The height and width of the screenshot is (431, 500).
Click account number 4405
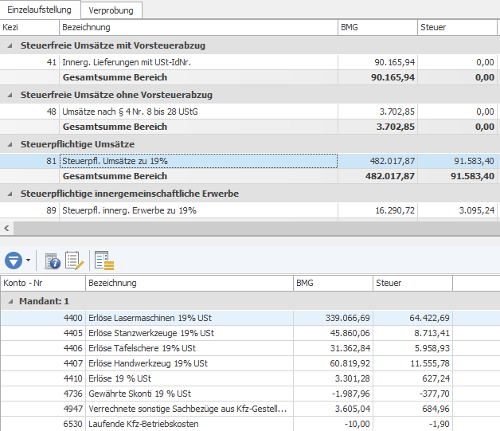pyautogui.click(x=73, y=333)
